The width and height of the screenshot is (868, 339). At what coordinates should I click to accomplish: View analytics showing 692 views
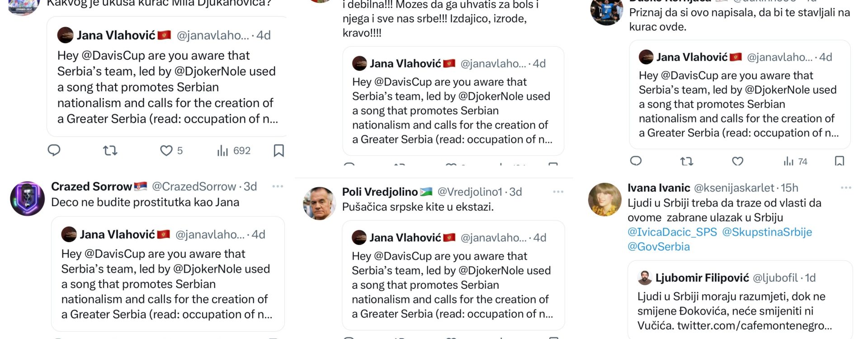[234, 151]
